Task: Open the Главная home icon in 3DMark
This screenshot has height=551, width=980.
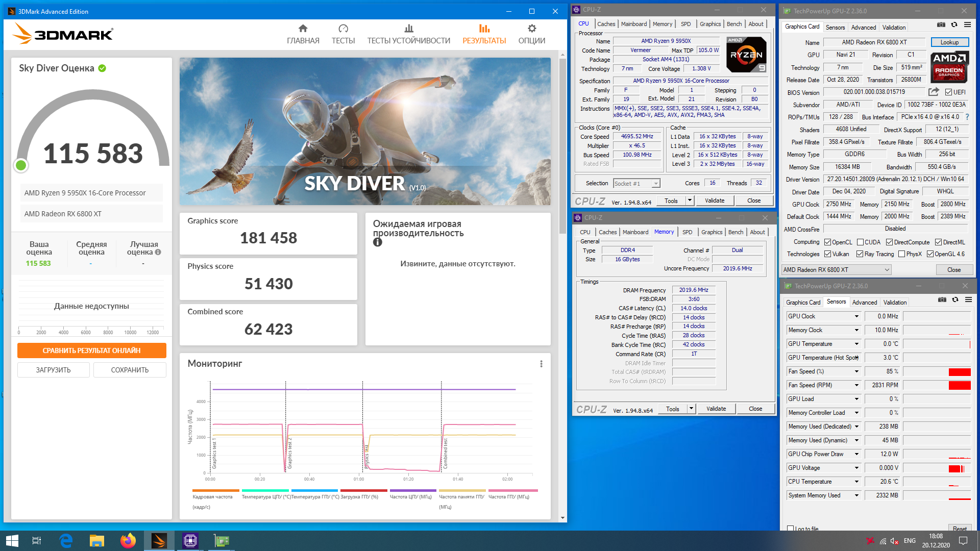Action: tap(303, 28)
